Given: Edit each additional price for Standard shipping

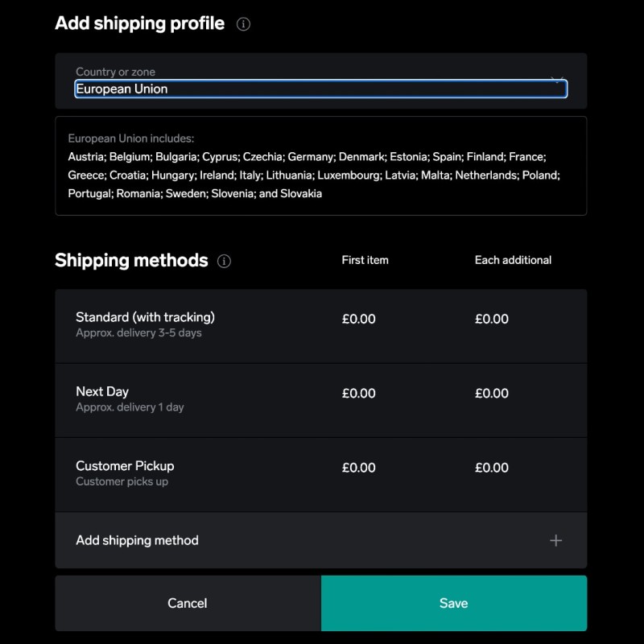Looking at the screenshot, I should [x=492, y=319].
